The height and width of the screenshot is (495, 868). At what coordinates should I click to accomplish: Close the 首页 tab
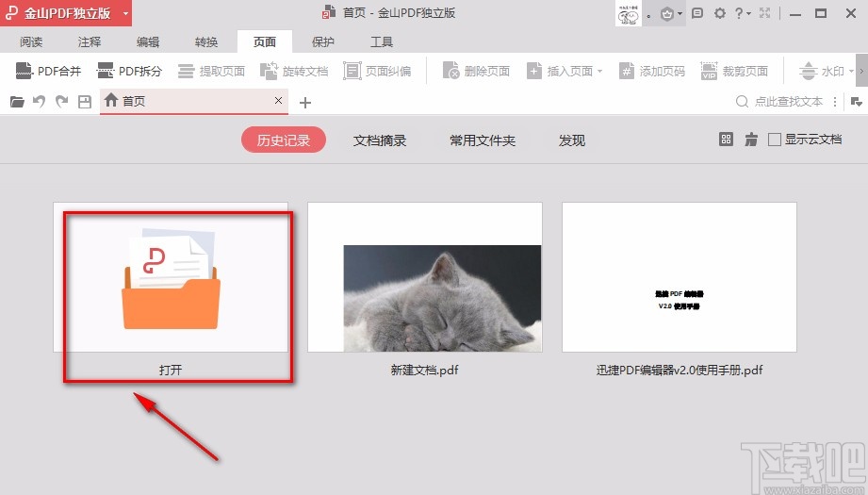tap(278, 100)
